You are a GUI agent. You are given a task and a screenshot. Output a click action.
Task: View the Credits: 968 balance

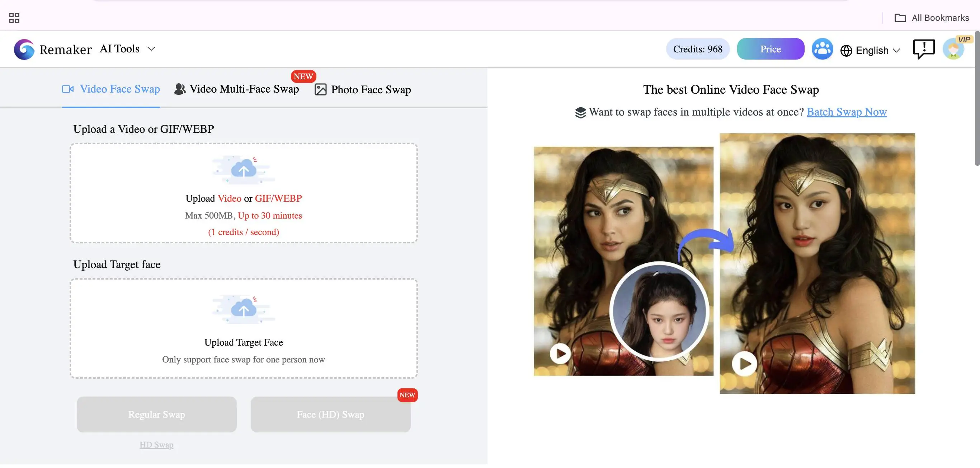pyautogui.click(x=697, y=49)
